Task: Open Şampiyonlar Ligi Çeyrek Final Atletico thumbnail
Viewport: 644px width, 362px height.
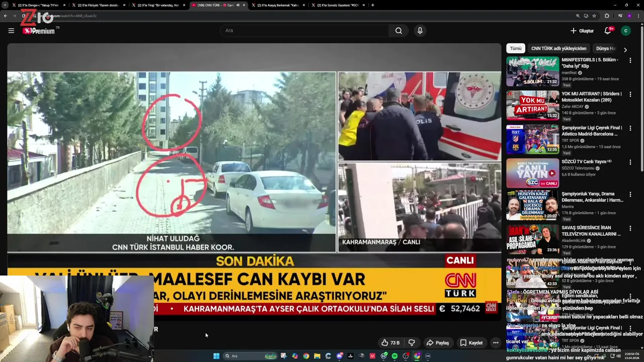Action: (x=532, y=139)
